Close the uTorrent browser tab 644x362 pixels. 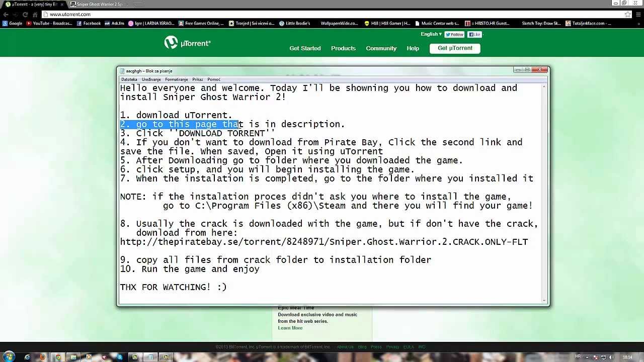coord(62,4)
